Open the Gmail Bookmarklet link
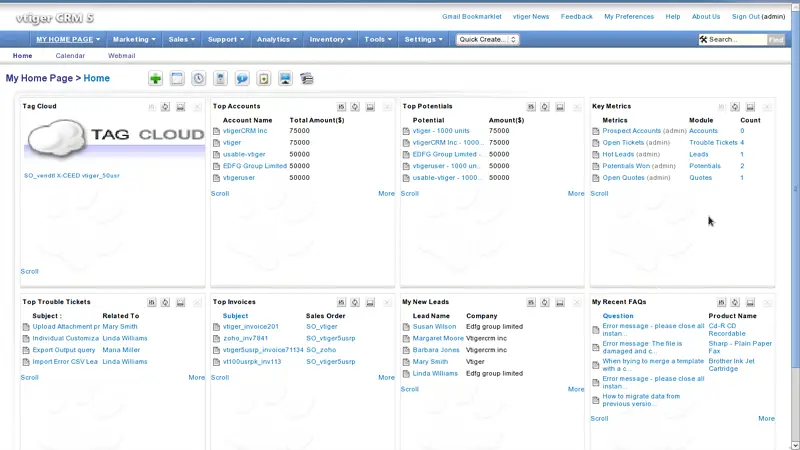The image size is (800, 450). [472, 16]
